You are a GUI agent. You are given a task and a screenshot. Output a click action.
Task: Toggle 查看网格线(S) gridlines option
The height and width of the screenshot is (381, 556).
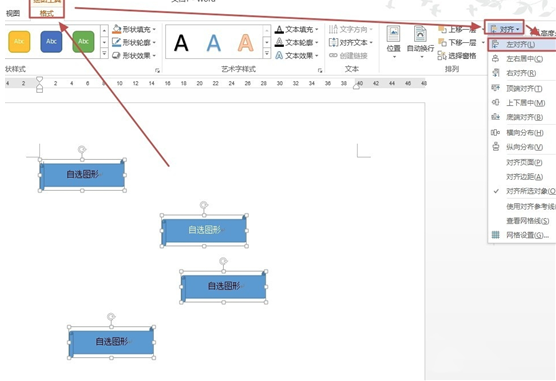[522, 221]
